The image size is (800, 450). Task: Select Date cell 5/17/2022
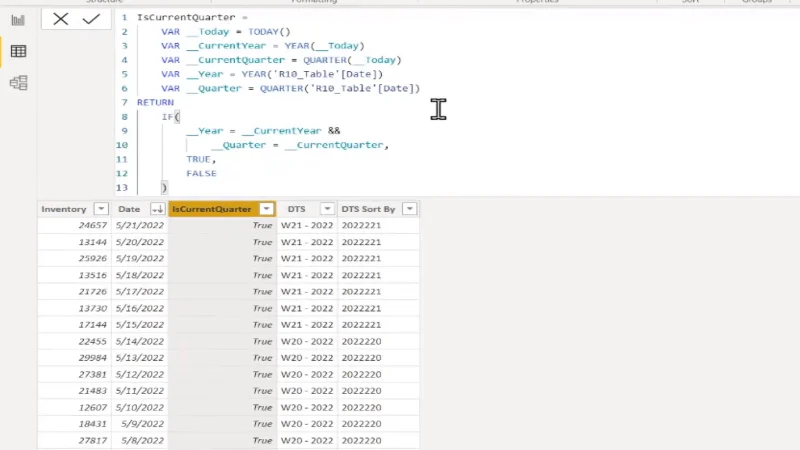140,291
